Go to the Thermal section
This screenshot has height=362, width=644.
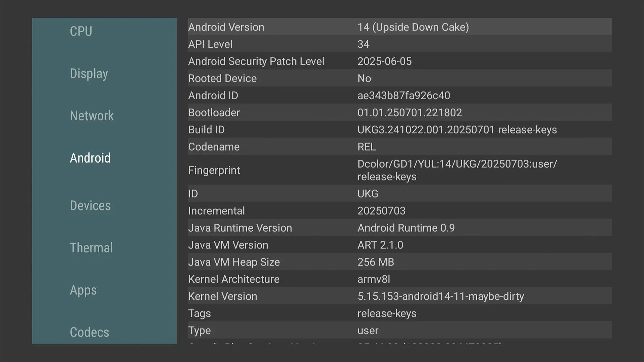pos(91,248)
